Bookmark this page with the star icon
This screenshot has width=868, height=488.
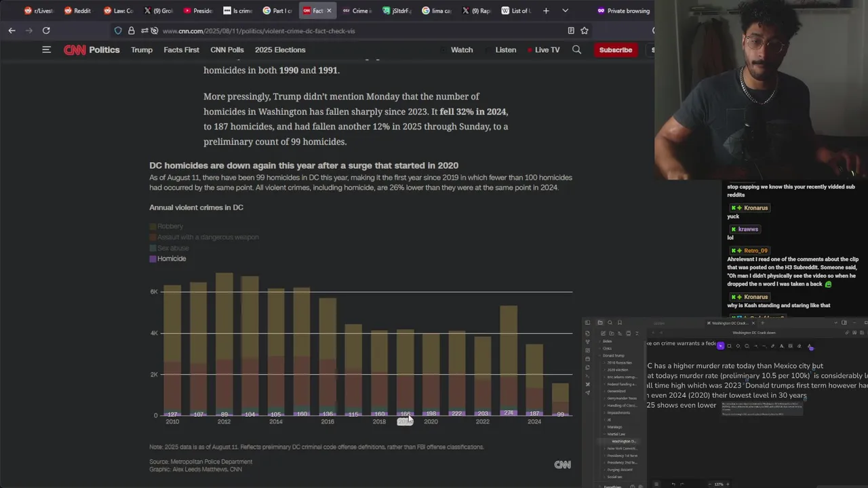coord(585,30)
